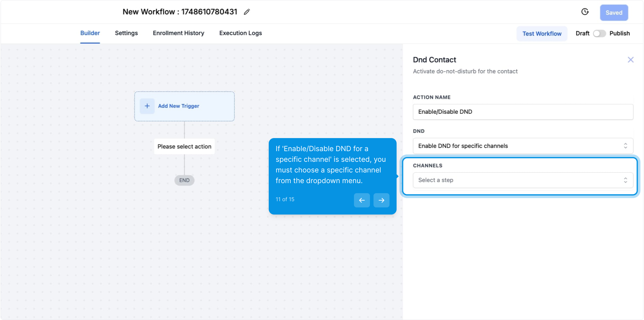The width and height of the screenshot is (644, 320).
Task: Select the Please select action node
Action: pos(184,146)
